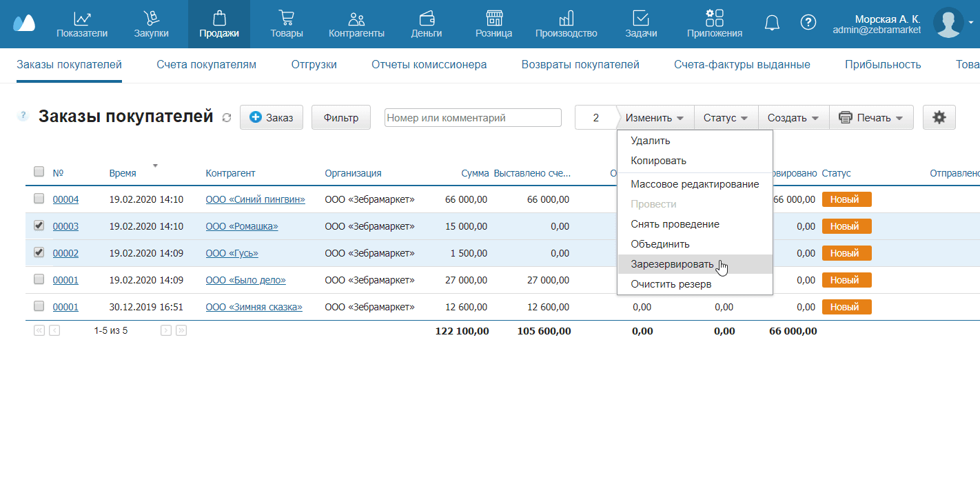The image size is (980, 480).
Task: Switch to the Отгрузки tab
Action: coord(314,65)
